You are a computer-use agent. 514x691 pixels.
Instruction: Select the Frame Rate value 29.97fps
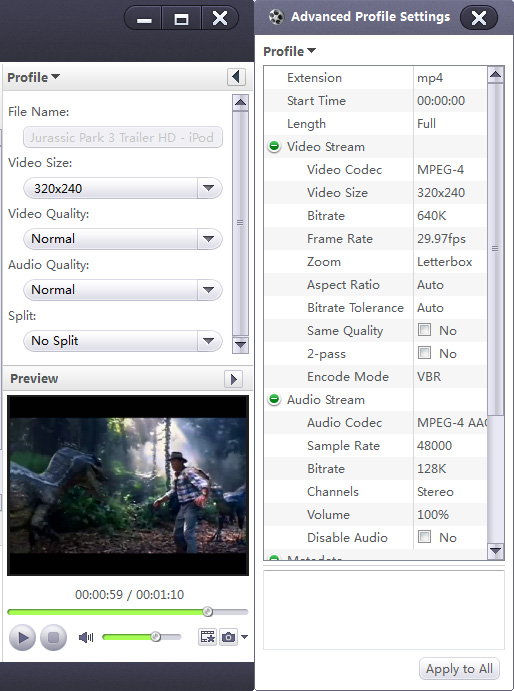[x=441, y=239]
